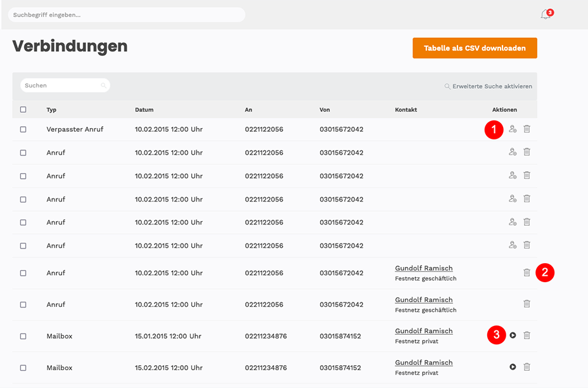Click 03015672042 in the Verpasster Anruf row
This screenshot has height=388, width=588.
coord(342,129)
